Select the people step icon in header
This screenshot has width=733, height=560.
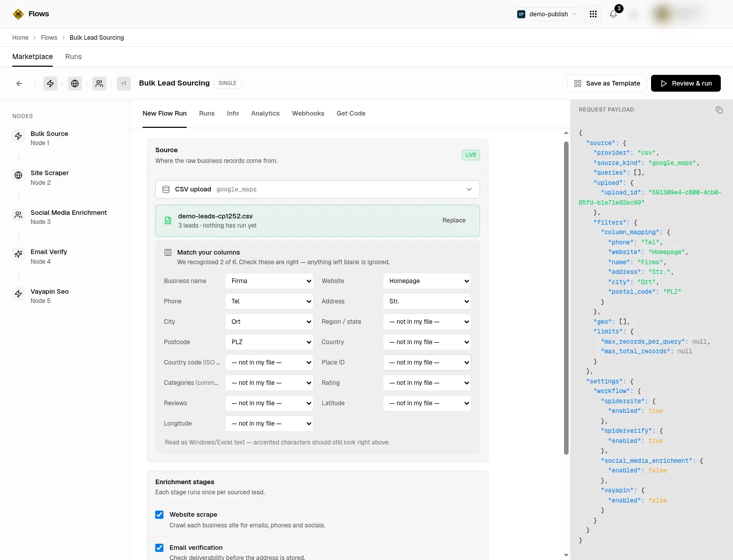coord(99,83)
